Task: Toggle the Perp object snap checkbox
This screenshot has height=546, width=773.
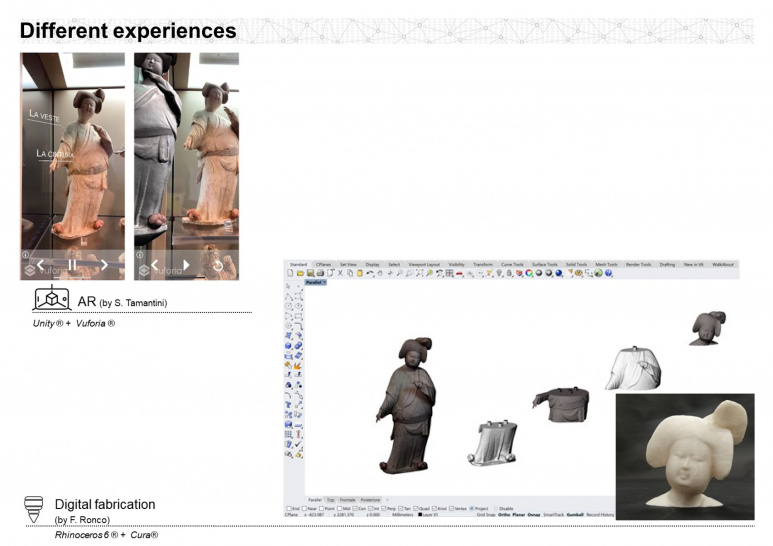Action: click(x=384, y=509)
